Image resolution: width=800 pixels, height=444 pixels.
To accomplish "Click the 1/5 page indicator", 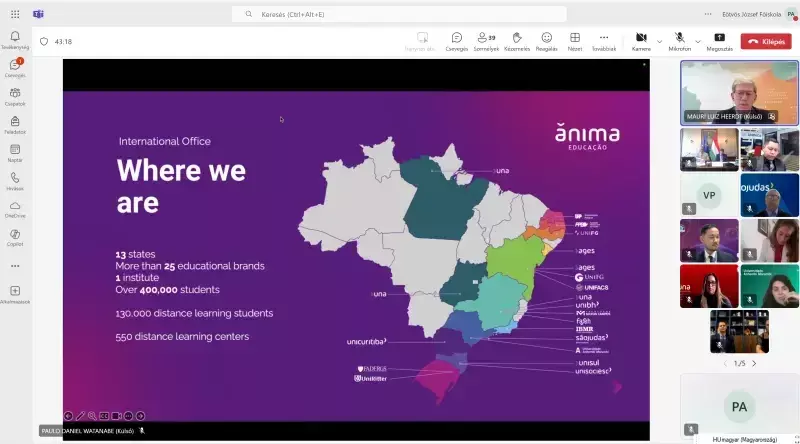I will click(x=739, y=363).
